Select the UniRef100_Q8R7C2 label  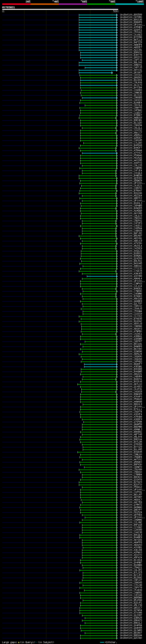click(131, 198)
